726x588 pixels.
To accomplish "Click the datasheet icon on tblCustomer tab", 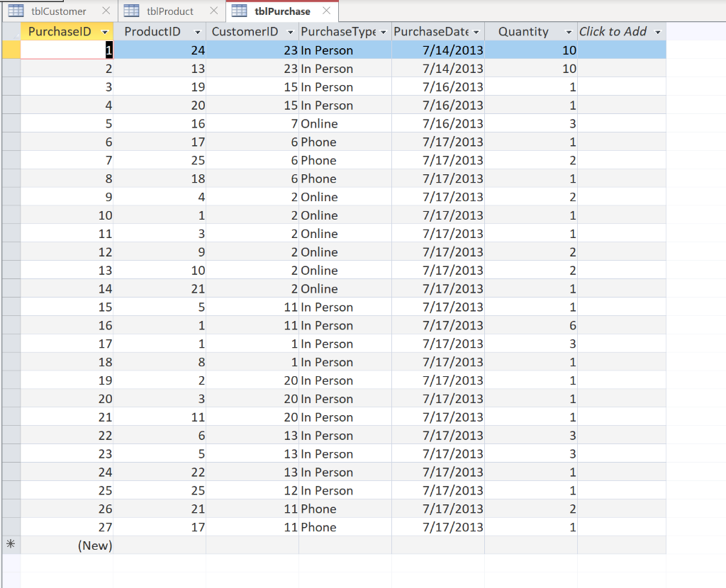I will coord(16,11).
